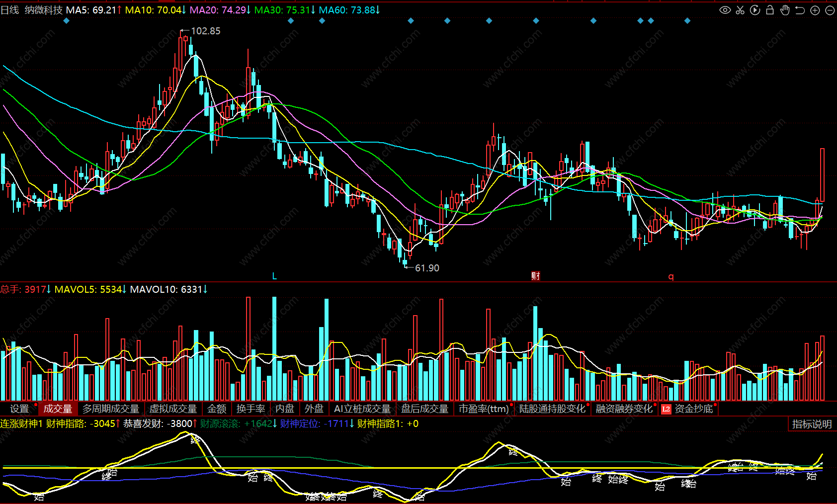Screen dimensions: 837x504
Task: Open the 资金抄底 tab
Action: point(694,409)
